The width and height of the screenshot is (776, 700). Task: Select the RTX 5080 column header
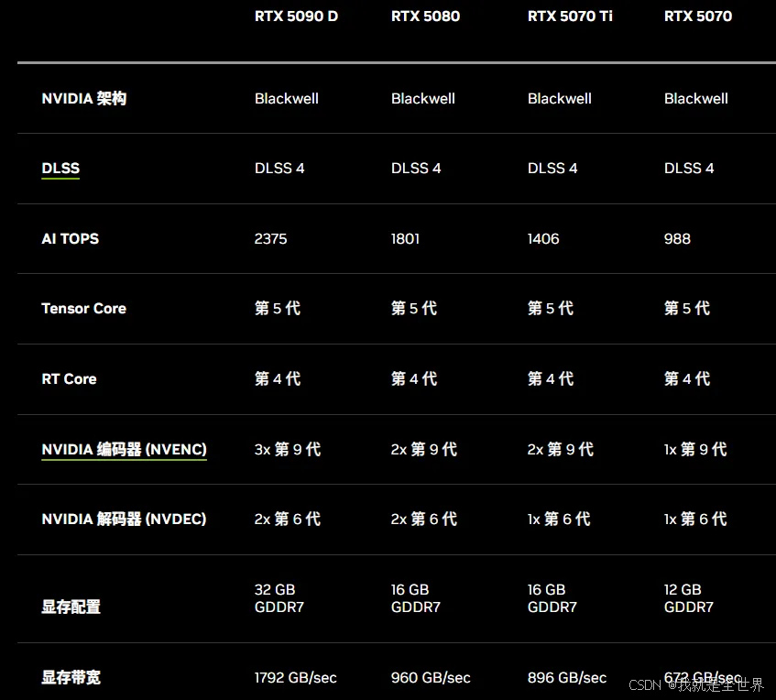coord(425,16)
